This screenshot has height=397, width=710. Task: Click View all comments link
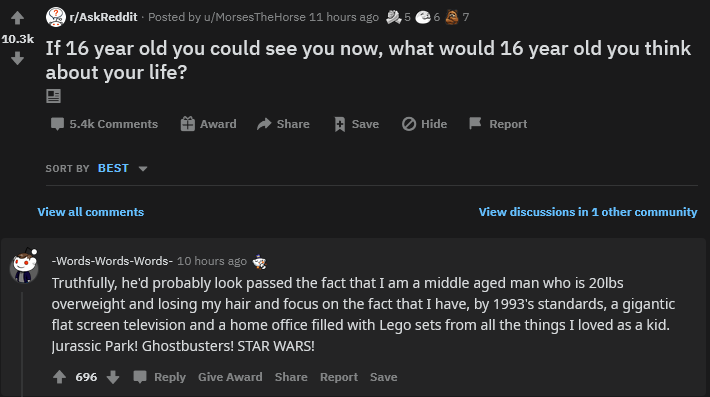click(91, 212)
